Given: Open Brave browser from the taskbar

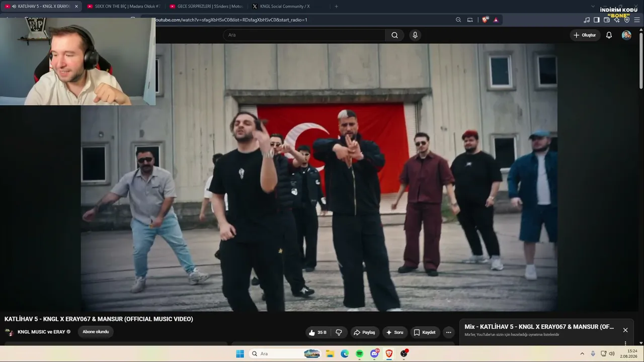Looking at the screenshot, I should tap(389, 354).
